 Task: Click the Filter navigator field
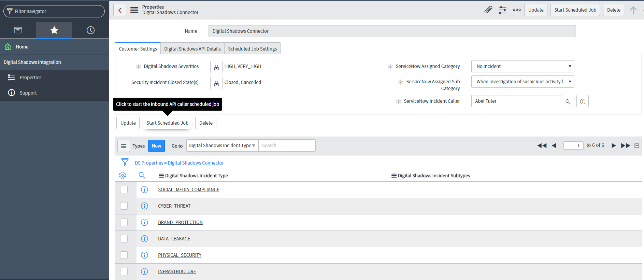[x=54, y=11]
